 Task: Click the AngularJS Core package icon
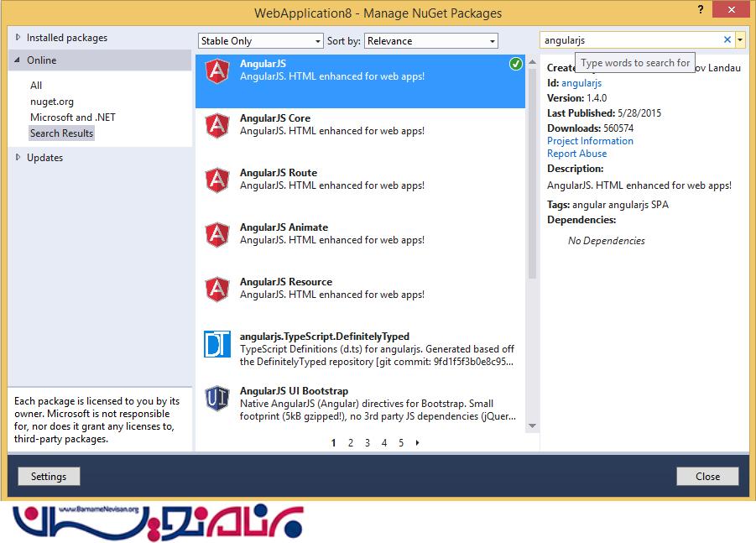click(217, 126)
